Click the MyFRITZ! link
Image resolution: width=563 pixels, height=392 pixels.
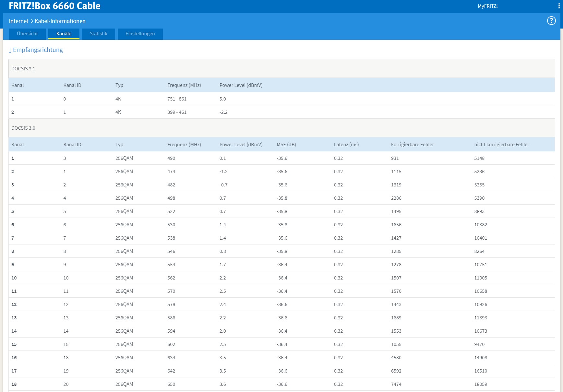(487, 6)
